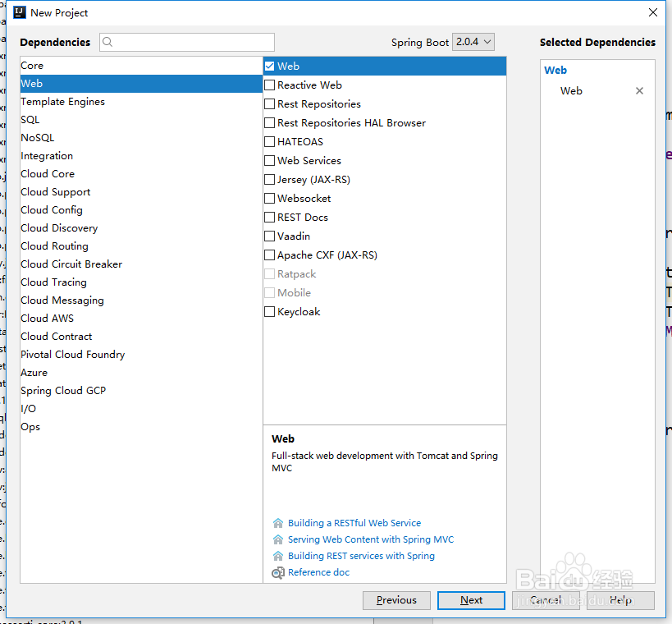The width and height of the screenshot is (672, 624).
Task: Tick the Websocket checkbox
Action: pyautogui.click(x=269, y=199)
